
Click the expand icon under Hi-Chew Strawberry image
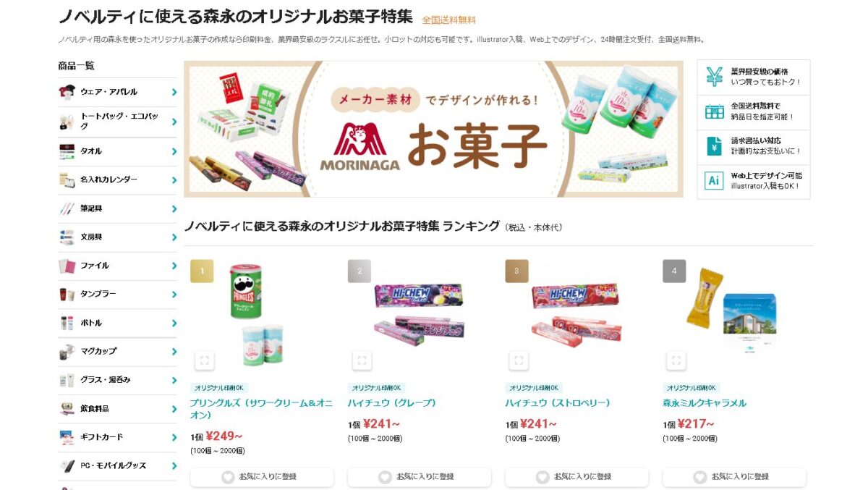click(x=519, y=360)
